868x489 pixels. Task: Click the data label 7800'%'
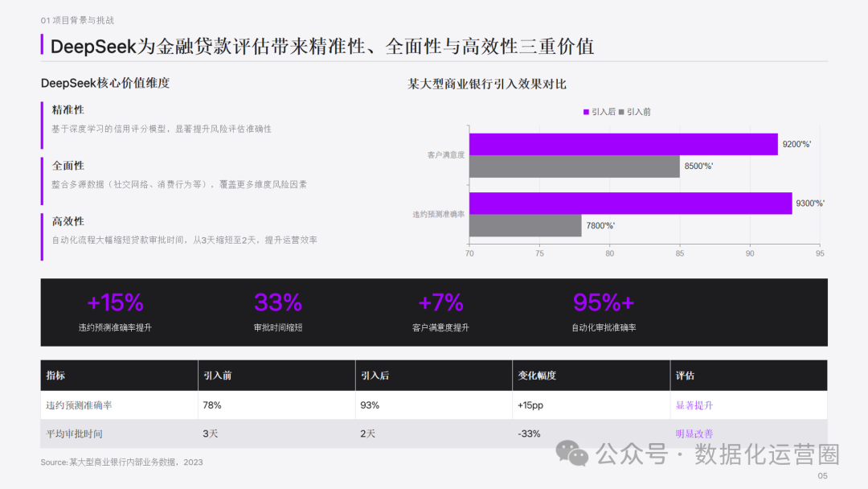(x=600, y=226)
